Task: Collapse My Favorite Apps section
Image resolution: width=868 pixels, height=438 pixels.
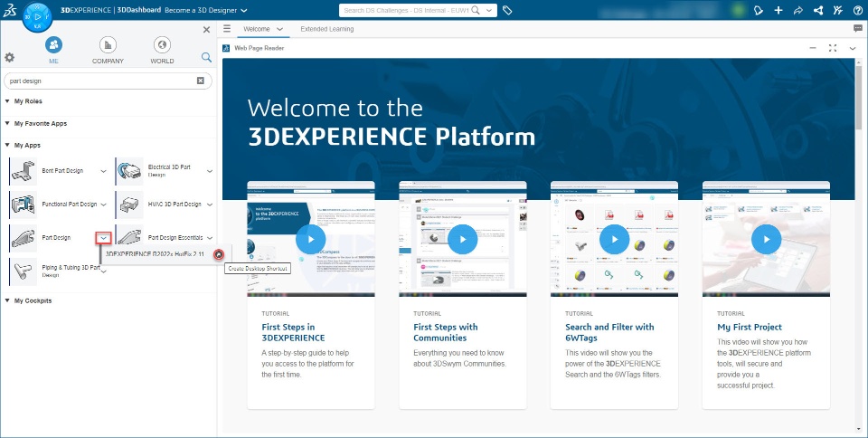Action: pos(8,123)
